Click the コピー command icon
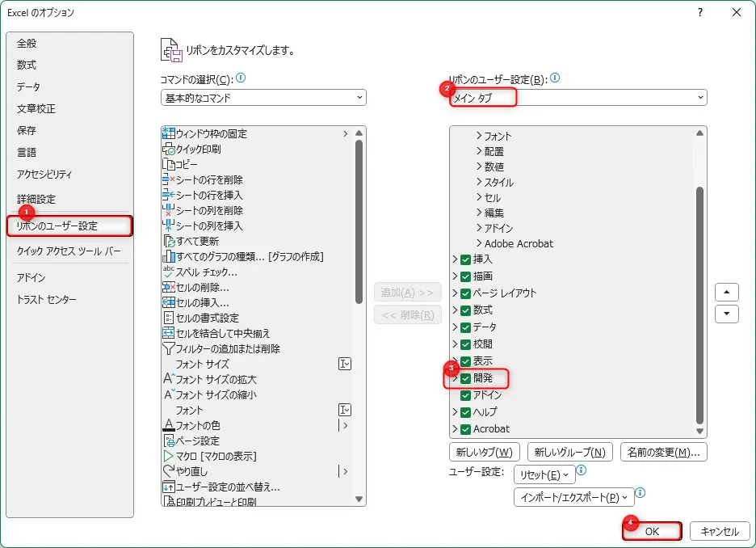 pyautogui.click(x=169, y=164)
